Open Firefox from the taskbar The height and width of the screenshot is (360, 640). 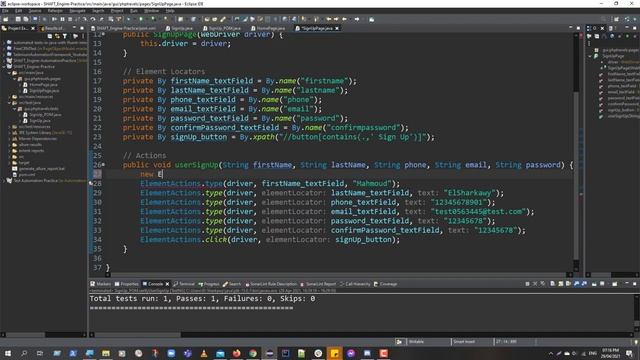pyautogui.click(x=236, y=353)
